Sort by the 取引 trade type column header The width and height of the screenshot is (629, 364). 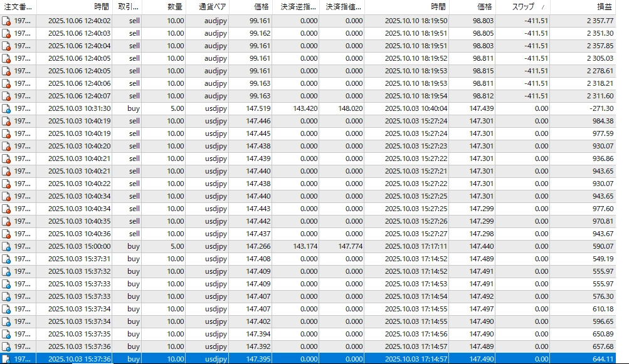click(x=127, y=7)
